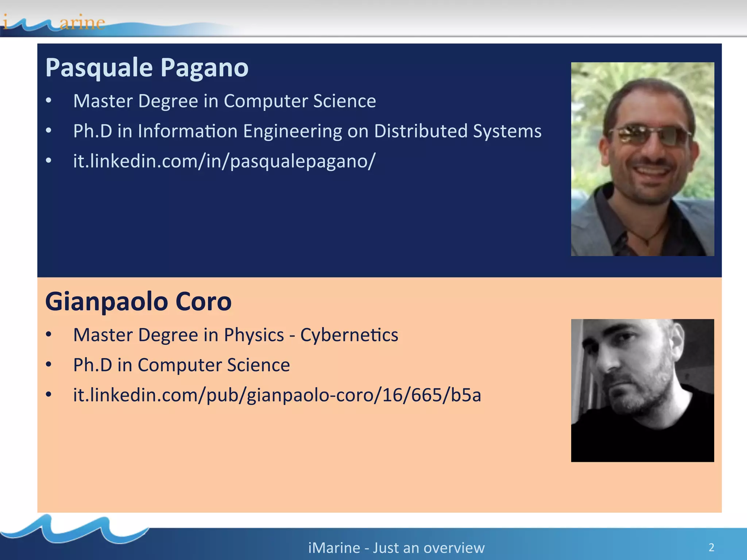Open Pasquale Pagano's LinkedIn URL text
This screenshot has height=560, width=747.
224,161
